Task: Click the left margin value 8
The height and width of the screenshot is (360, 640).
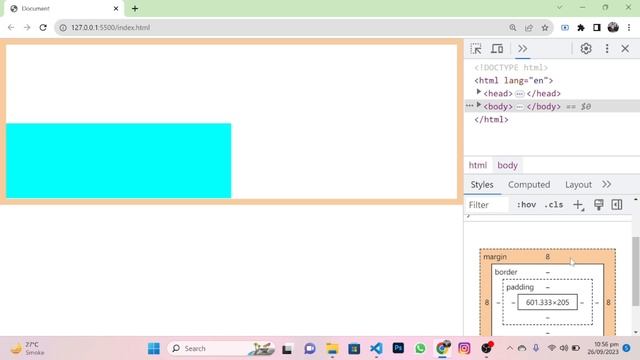Action: (487, 302)
